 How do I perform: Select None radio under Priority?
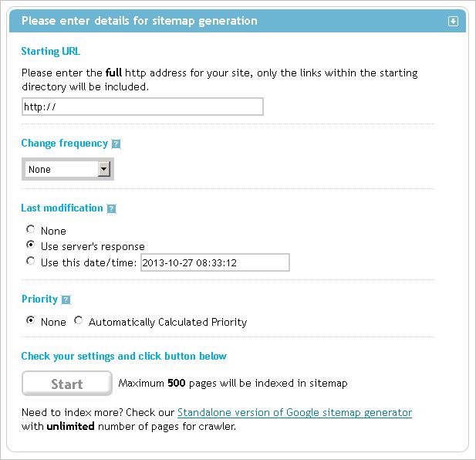pos(30,320)
